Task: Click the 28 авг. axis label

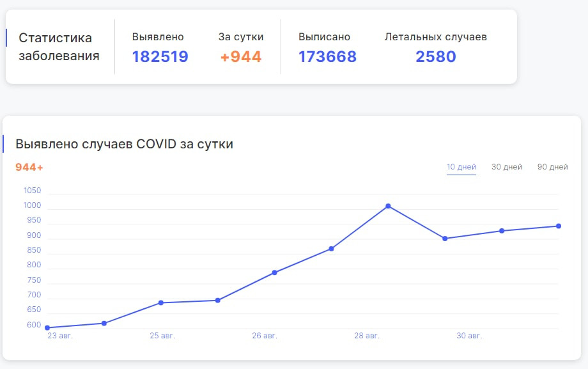Action: click(367, 336)
